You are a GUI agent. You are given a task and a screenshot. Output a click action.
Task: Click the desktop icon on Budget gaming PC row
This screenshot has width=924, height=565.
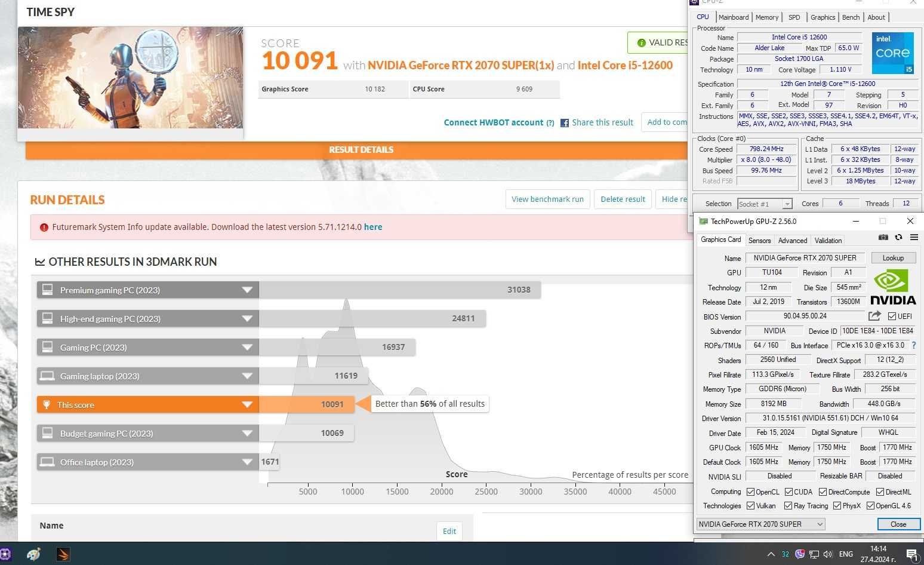point(47,433)
